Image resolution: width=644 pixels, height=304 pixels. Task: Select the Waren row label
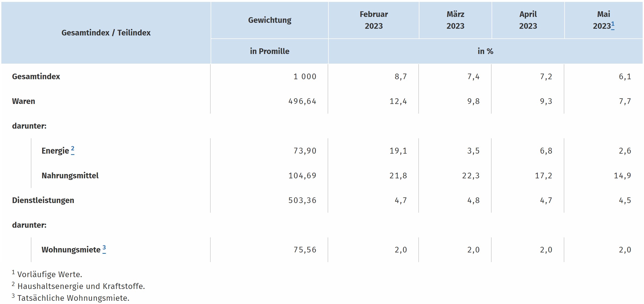24,101
